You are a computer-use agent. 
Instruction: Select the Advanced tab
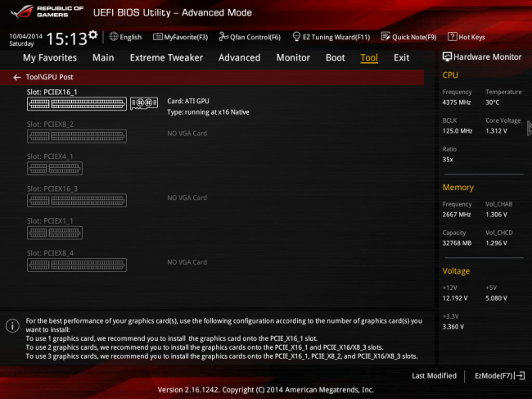tap(239, 58)
